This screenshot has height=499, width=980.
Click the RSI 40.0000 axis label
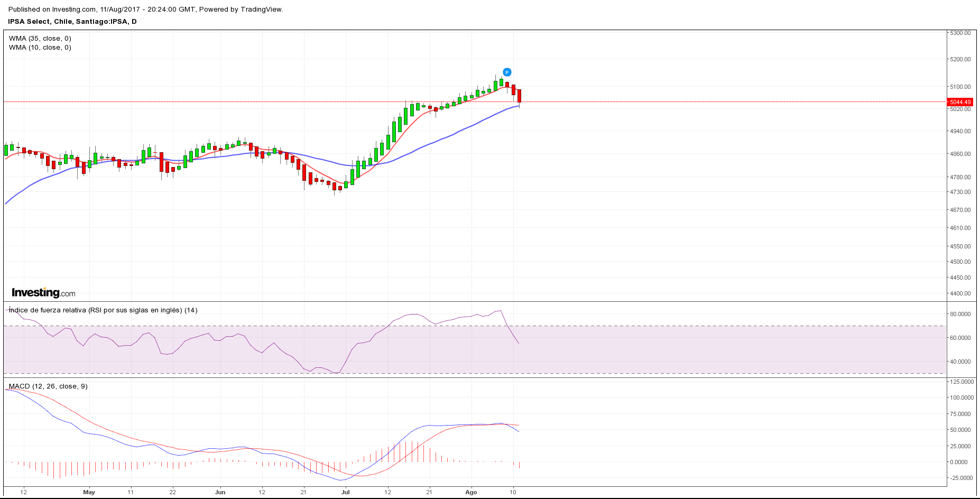[960, 362]
